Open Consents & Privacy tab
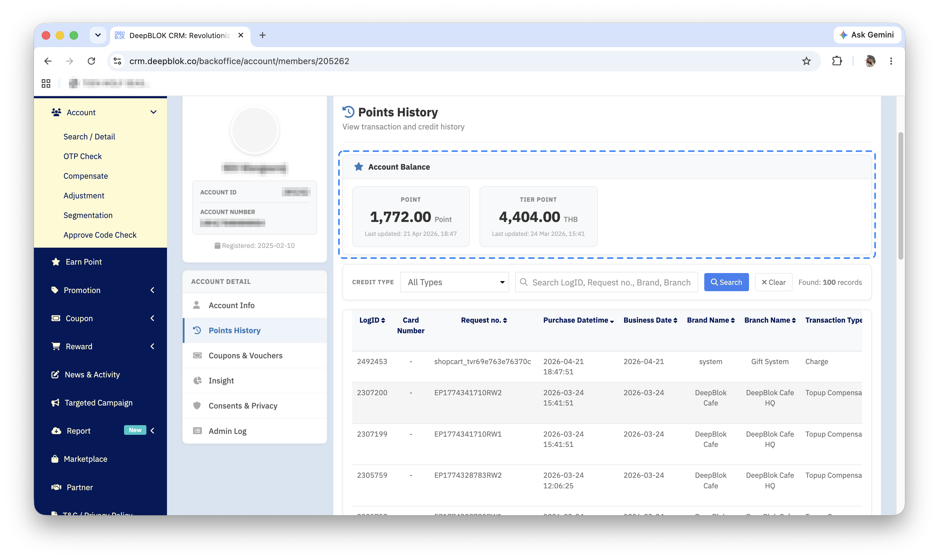The image size is (939, 560). pos(255,406)
